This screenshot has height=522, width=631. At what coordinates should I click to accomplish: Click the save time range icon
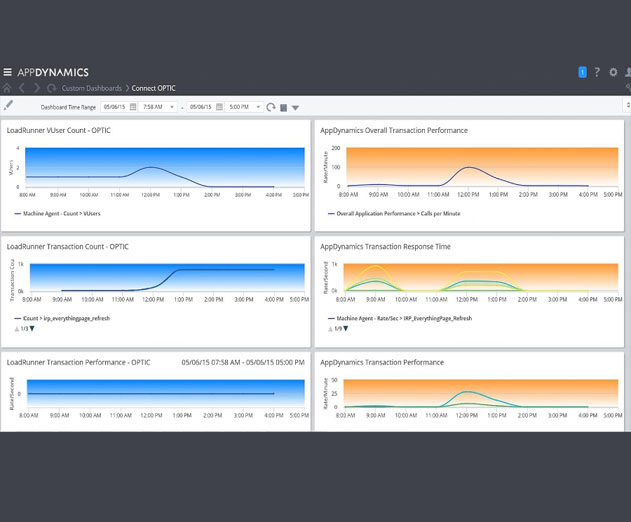tap(283, 108)
